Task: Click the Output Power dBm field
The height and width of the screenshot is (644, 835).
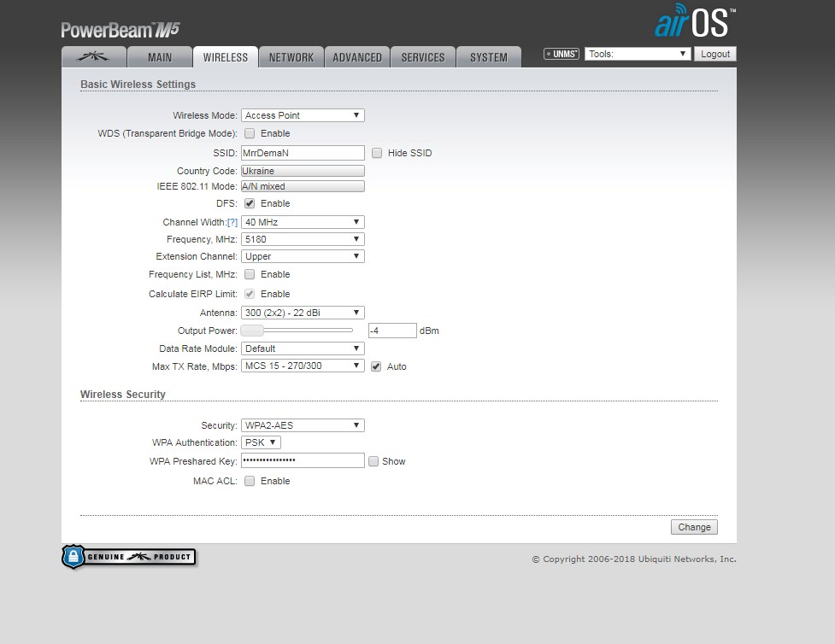Action: [x=392, y=331]
